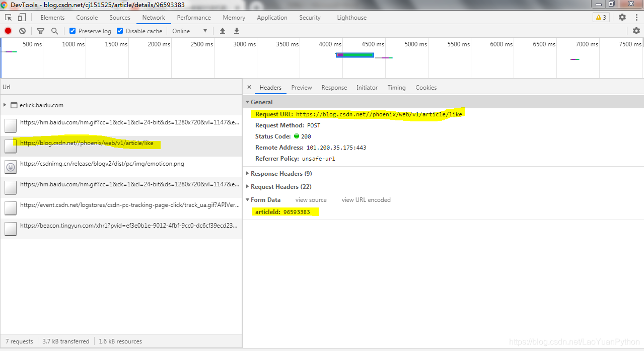
Task: Click the 4500 ms timeline label
Action: click(372, 44)
